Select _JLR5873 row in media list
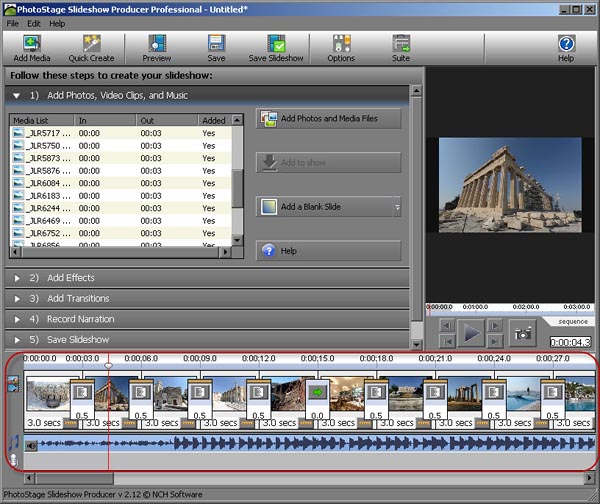The height and width of the screenshot is (504, 600). (121, 158)
